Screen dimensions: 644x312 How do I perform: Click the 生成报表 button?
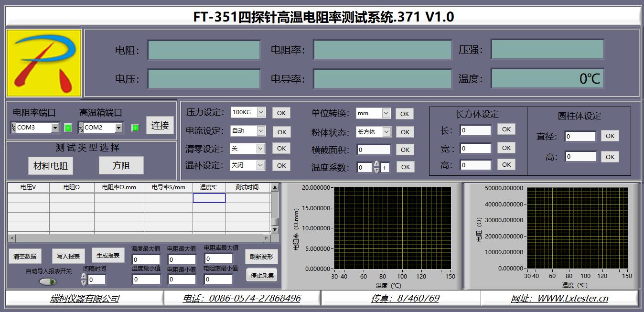point(108,255)
